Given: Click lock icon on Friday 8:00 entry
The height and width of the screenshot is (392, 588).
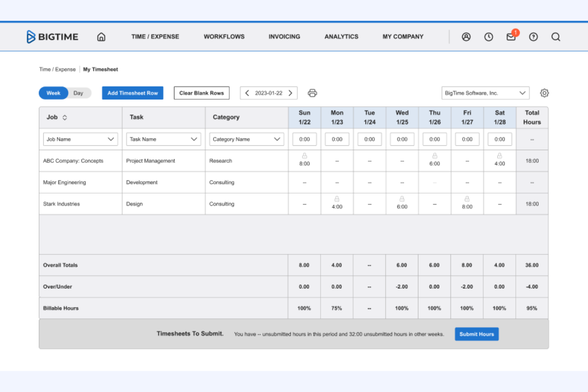Looking at the screenshot, I should (x=467, y=199).
